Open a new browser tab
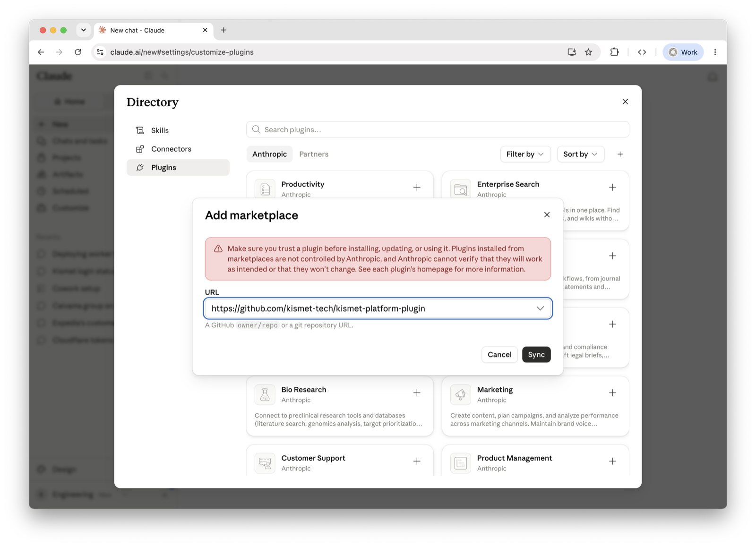This screenshot has width=756, height=547. tap(223, 30)
